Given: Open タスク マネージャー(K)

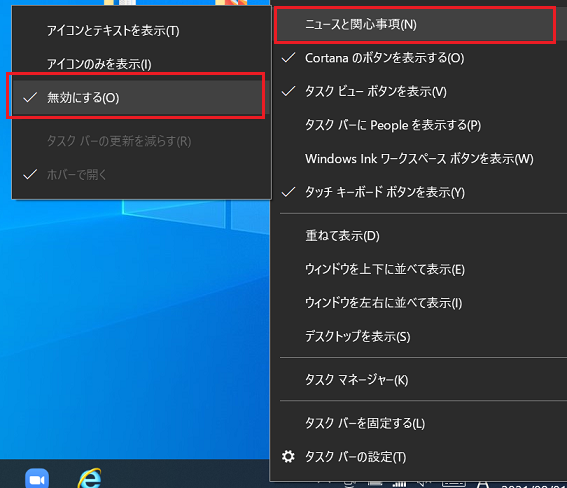Looking at the screenshot, I should 419,380.
